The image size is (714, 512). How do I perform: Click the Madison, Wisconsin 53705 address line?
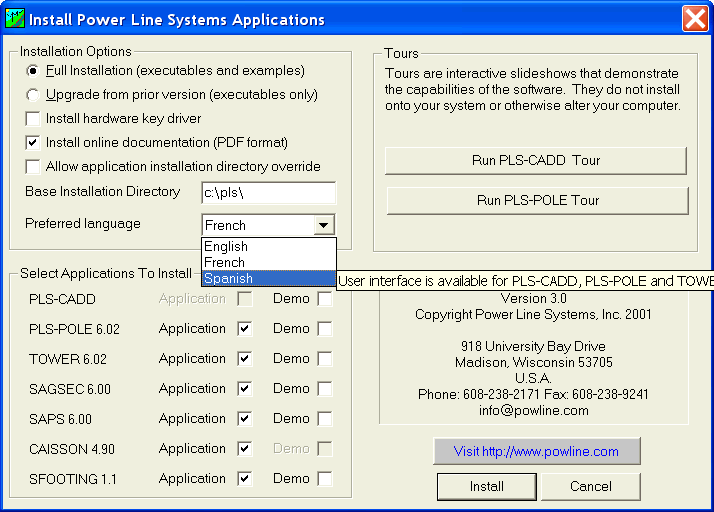click(533, 363)
